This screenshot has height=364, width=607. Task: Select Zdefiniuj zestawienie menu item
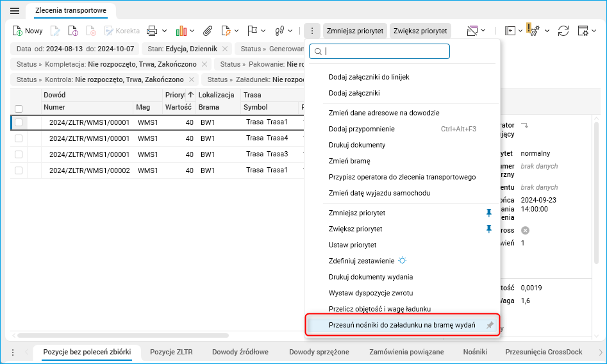pos(361,261)
